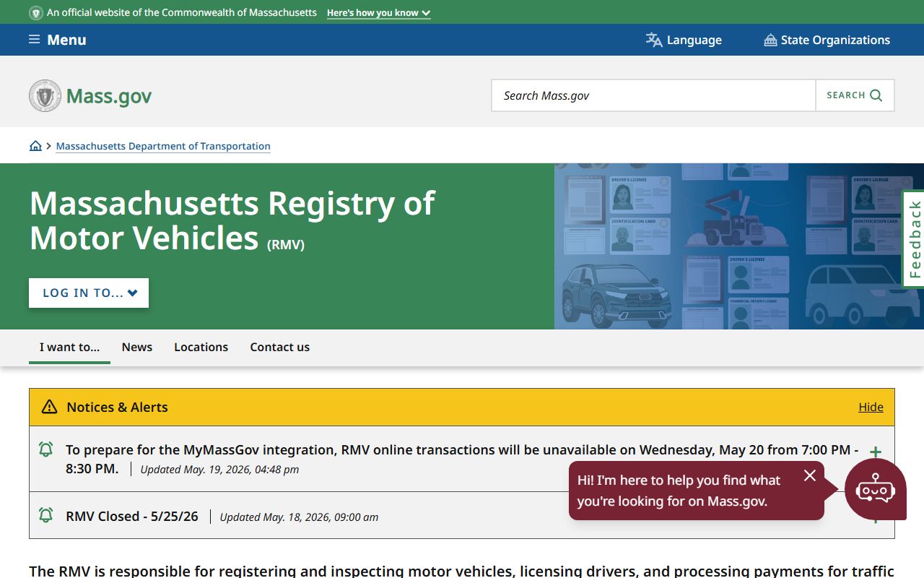Go to home via house breadcrumb icon
The width and height of the screenshot is (924, 578).
pos(35,146)
